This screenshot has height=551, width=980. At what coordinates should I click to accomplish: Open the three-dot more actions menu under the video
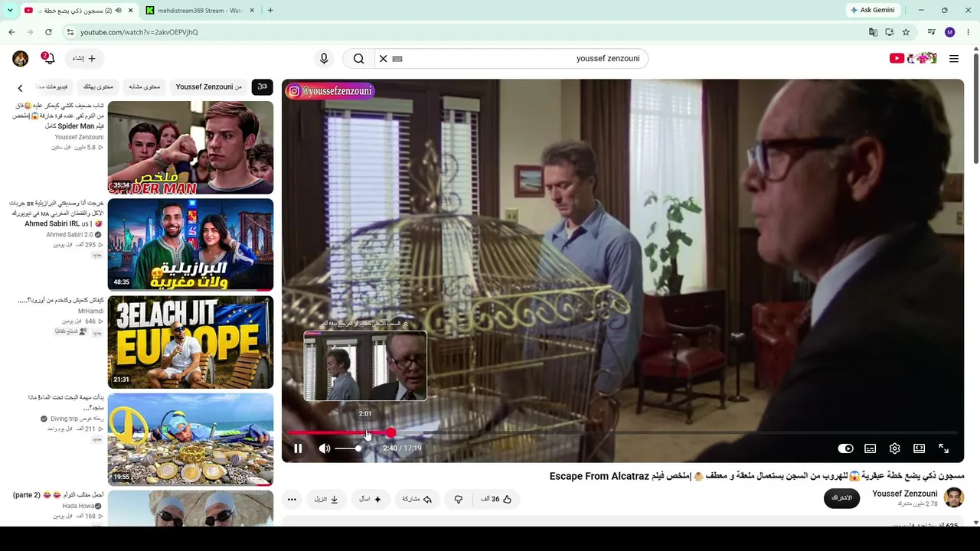tap(292, 499)
